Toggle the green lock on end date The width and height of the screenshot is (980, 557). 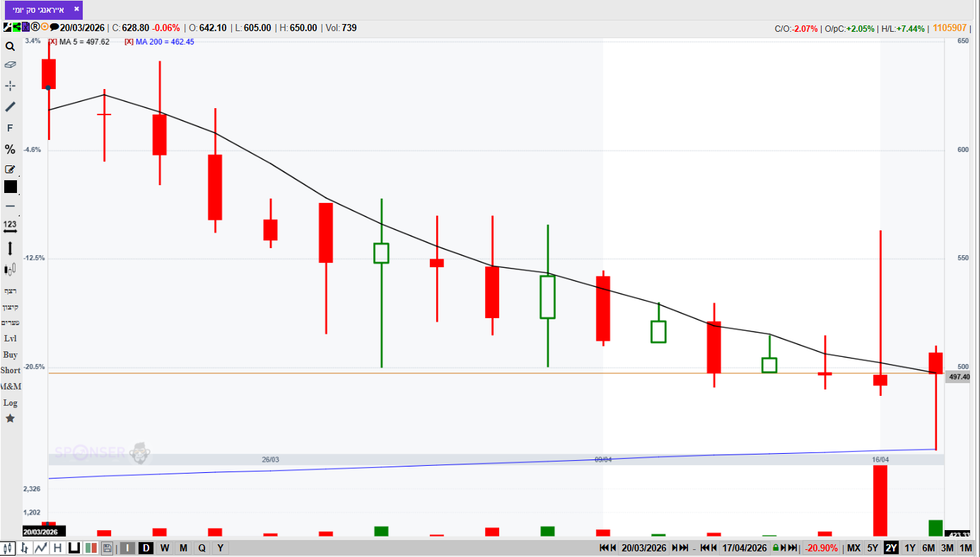776,548
